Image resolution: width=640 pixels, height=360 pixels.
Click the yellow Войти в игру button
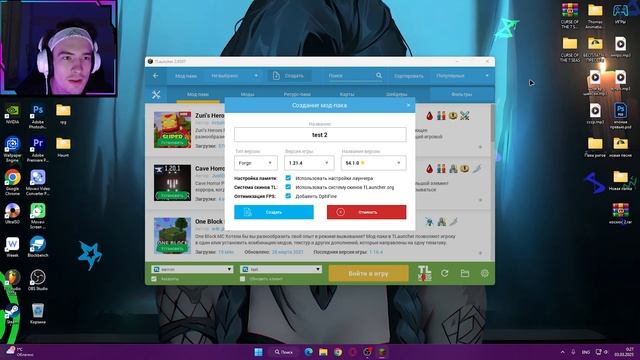(368, 273)
